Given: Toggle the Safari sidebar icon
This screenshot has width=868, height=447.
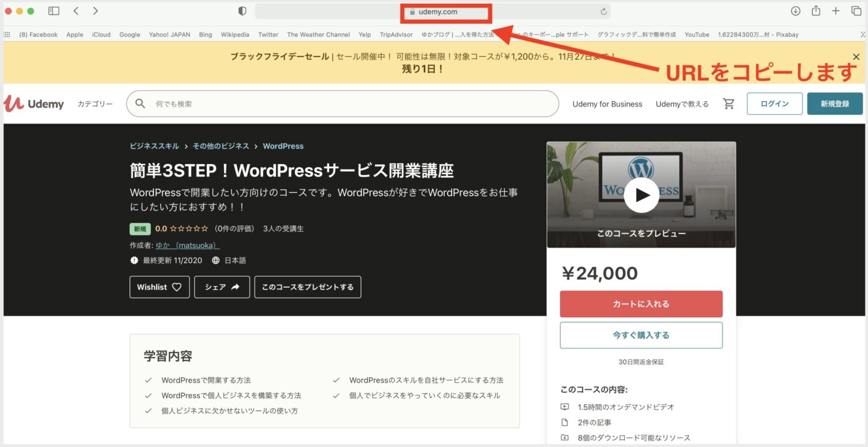Looking at the screenshot, I should coord(54,11).
